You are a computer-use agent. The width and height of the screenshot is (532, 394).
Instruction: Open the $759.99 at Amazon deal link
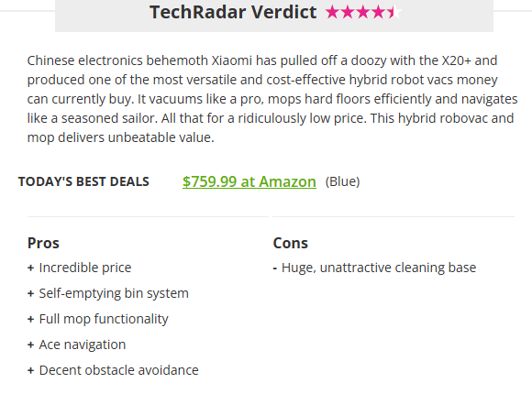249,181
